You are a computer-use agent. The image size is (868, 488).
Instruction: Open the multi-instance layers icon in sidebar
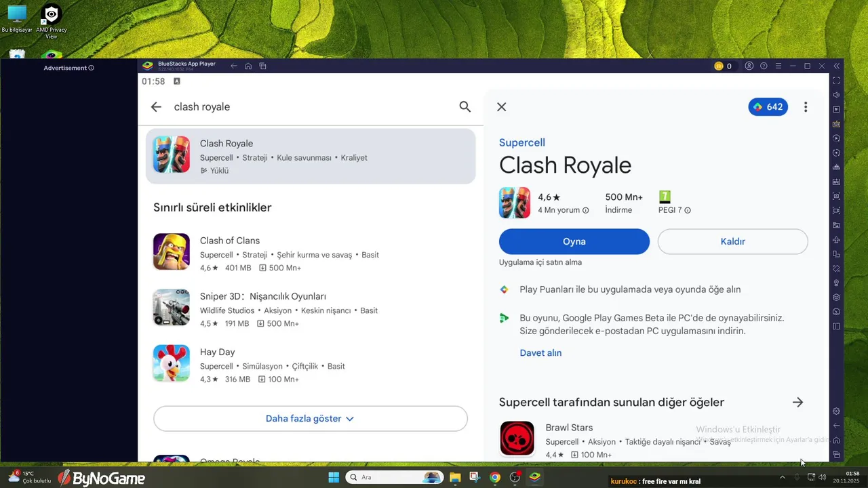click(836, 298)
